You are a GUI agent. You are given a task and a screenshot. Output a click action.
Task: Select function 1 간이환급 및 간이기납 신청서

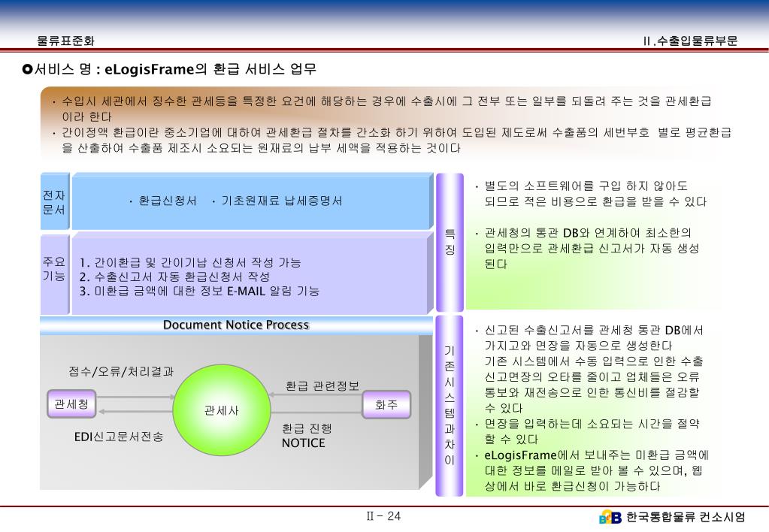190,263
